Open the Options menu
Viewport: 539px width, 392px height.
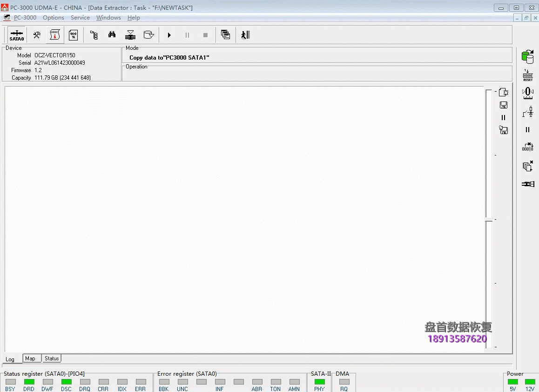click(x=53, y=18)
